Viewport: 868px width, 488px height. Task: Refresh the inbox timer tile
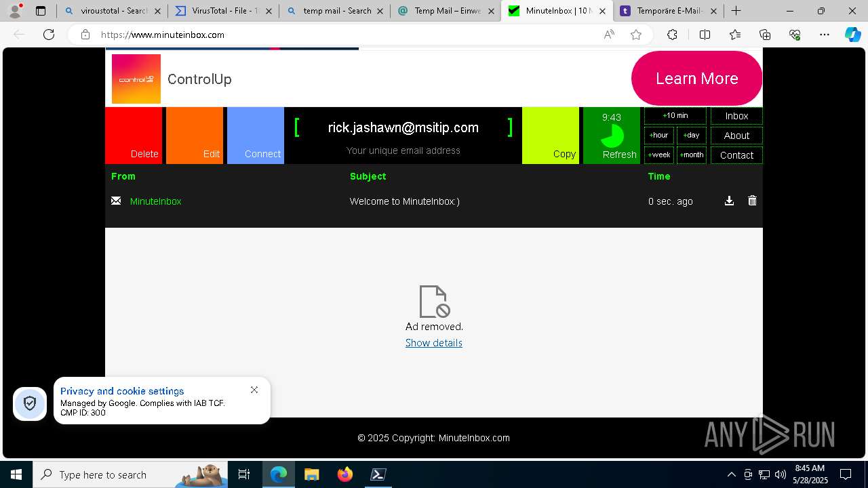point(612,136)
